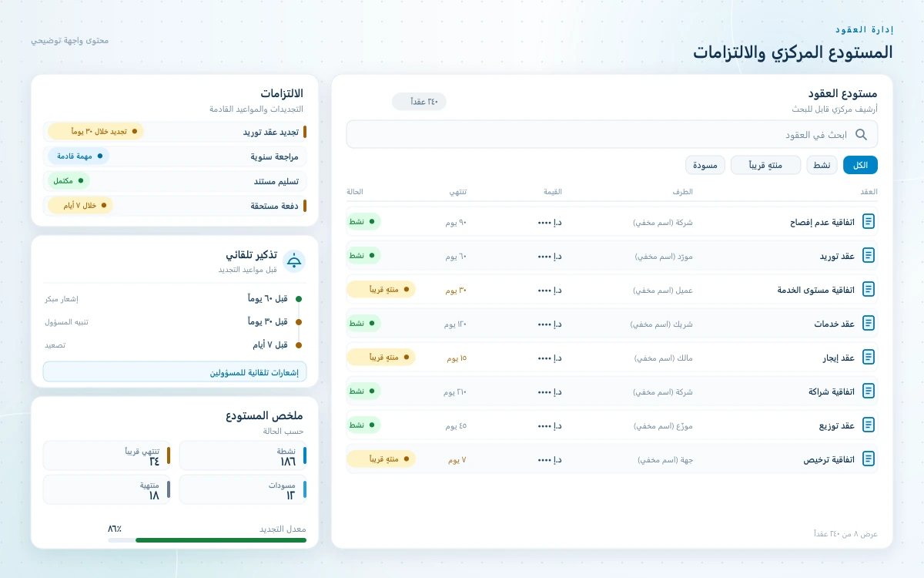Open the نشطة ١٨٦ summary card

pyautogui.click(x=243, y=455)
